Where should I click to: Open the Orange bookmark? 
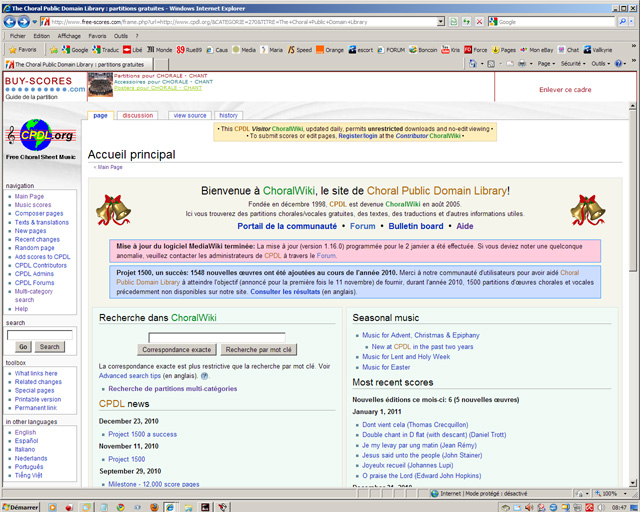330,50
